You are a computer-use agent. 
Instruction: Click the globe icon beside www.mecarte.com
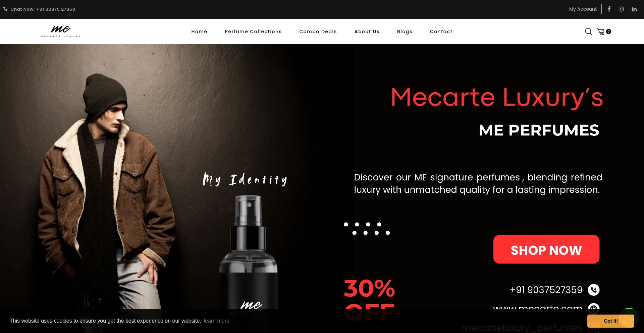click(594, 308)
